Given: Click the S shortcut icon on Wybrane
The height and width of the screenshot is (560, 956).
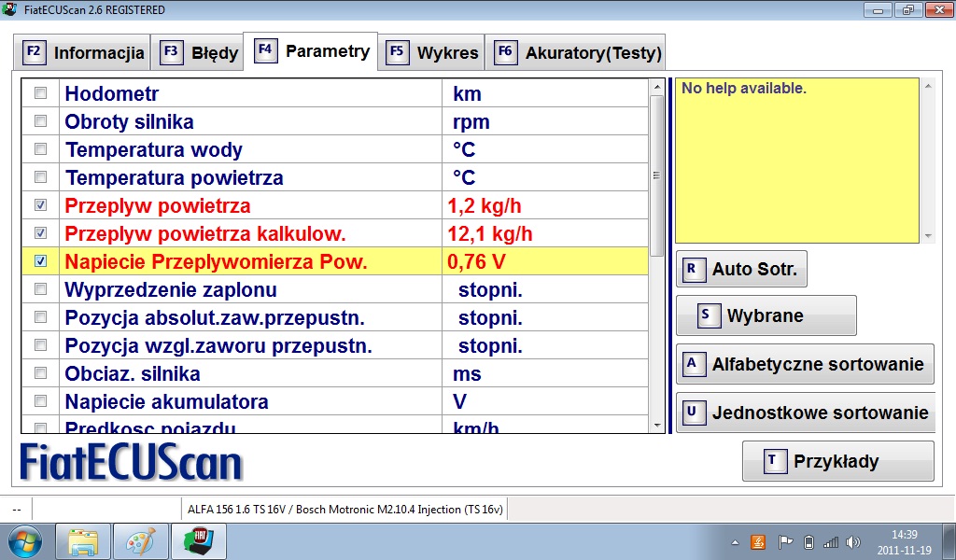Looking at the screenshot, I should pos(709,316).
